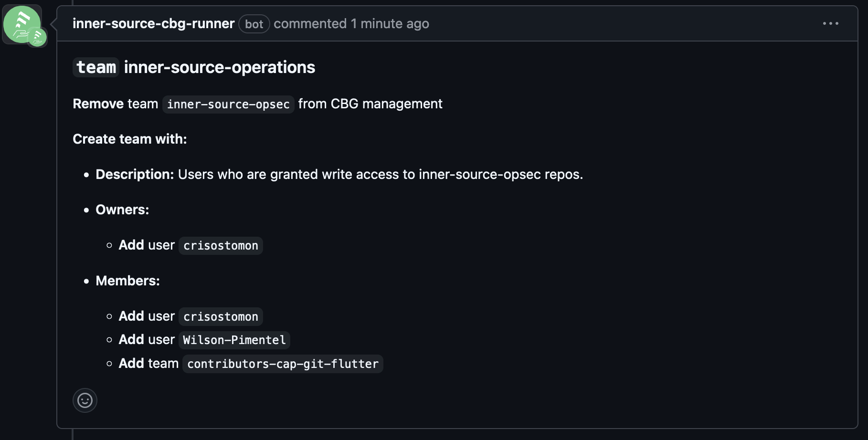The width and height of the screenshot is (868, 440).
Task: Click the "bot" label badge
Action: (x=254, y=24)
